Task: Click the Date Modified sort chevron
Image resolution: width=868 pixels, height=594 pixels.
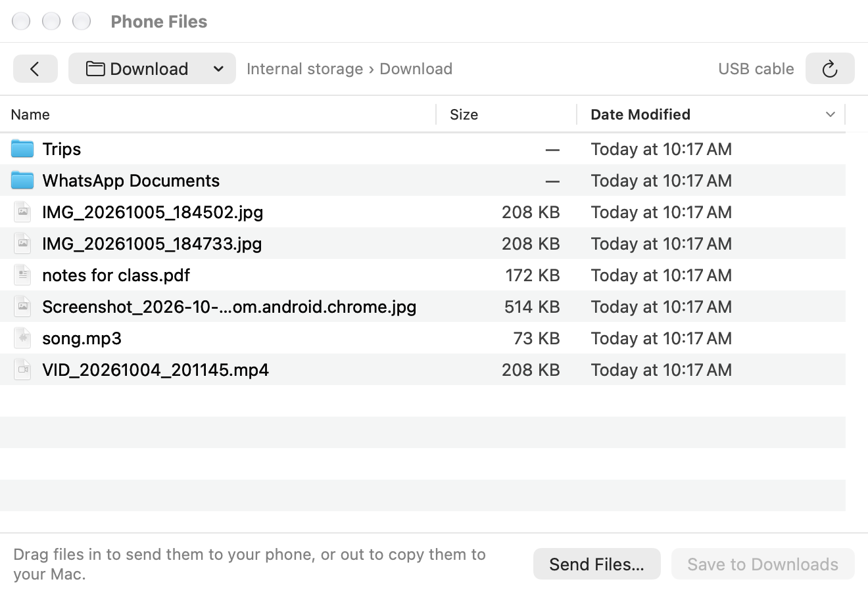Action: pyautogui.click(x=831, y=114)
